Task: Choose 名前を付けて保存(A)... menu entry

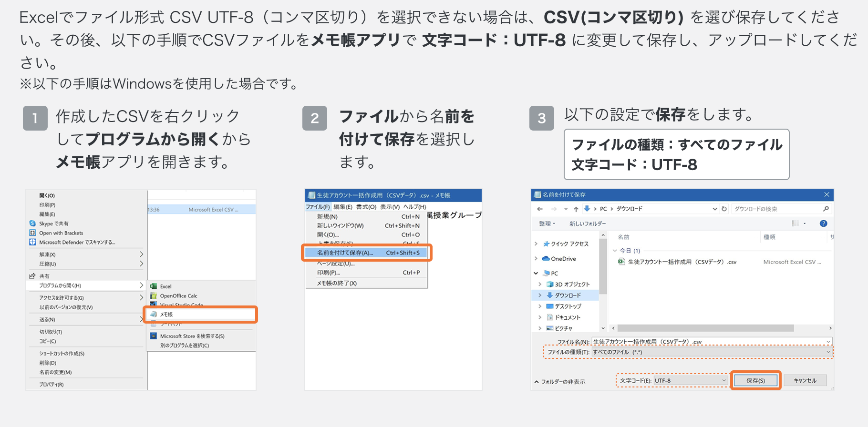Action: coord(366,253)
